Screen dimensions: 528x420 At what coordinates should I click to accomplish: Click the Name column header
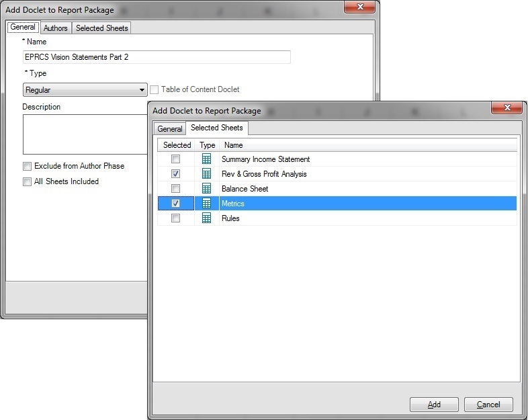[368, 145]
